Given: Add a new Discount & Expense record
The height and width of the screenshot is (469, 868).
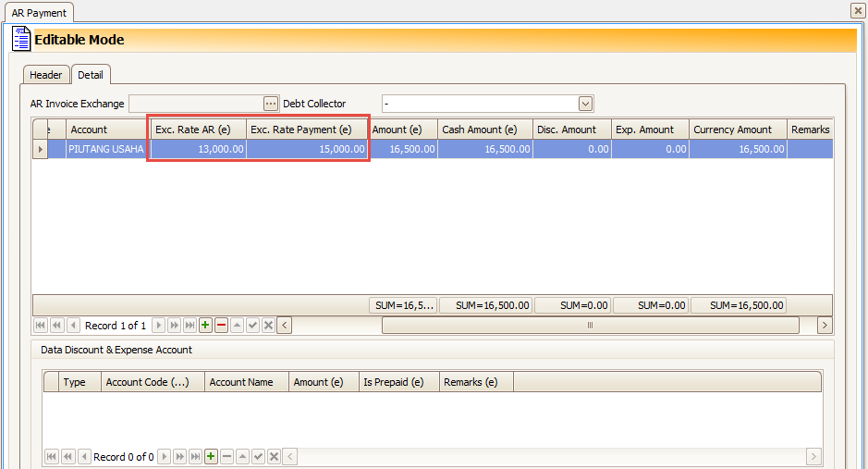Looking at the screenshot, I should pyautogui.click(x=211, y=456).
